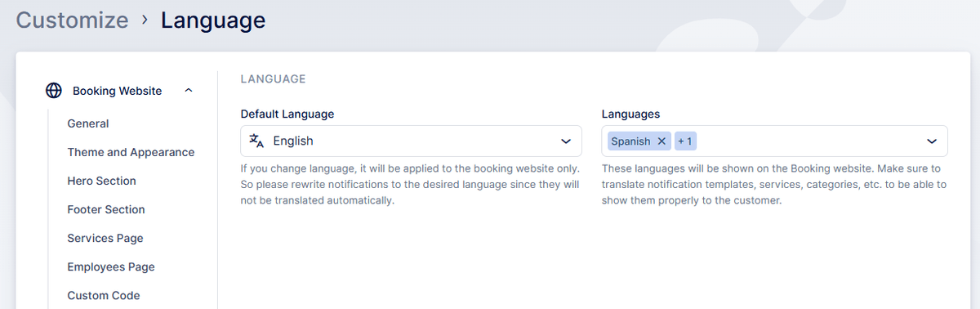Click inside the Languages input field

[x=774, y=141]
